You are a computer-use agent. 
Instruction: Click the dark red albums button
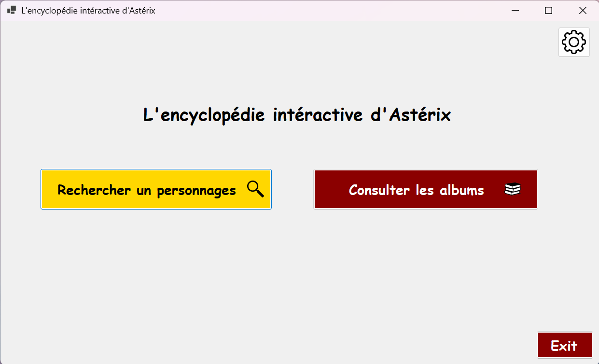point(425,189)
